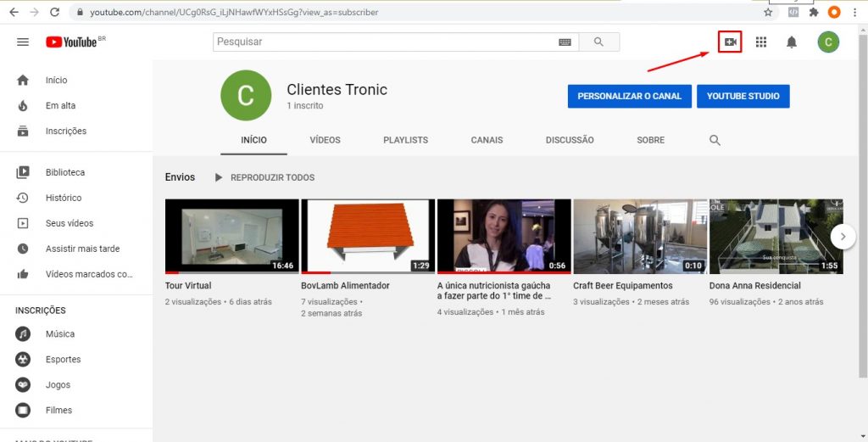Open the notifications bell

click(792, 42)
